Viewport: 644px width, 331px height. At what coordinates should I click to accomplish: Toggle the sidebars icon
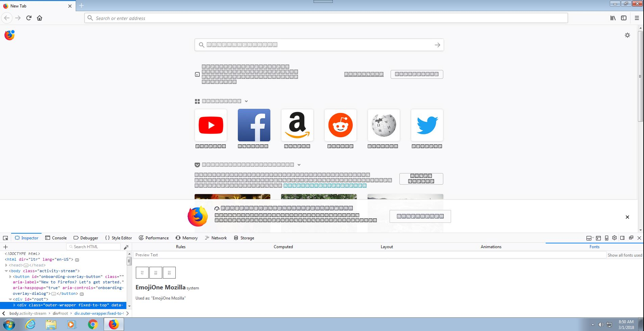(624, 18)
